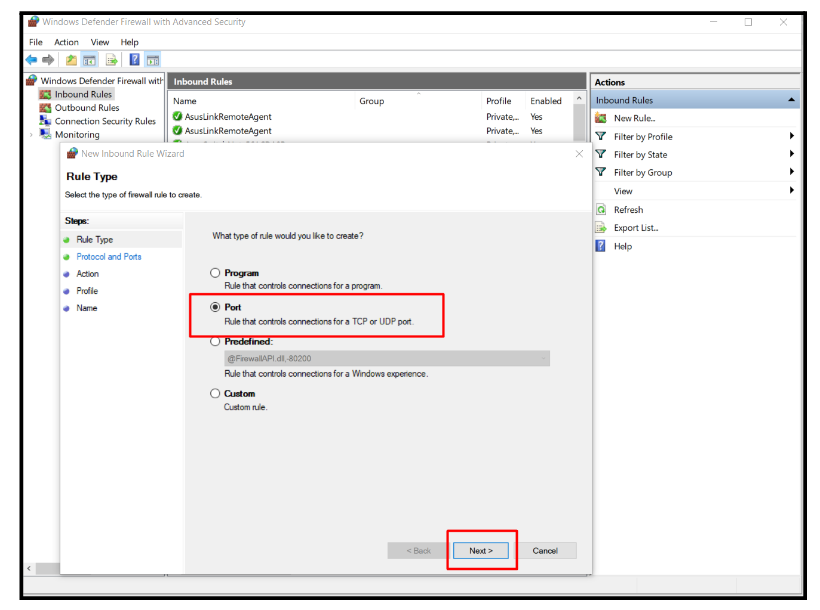Open the Filter by Group submenu arrow

(792, 172)
